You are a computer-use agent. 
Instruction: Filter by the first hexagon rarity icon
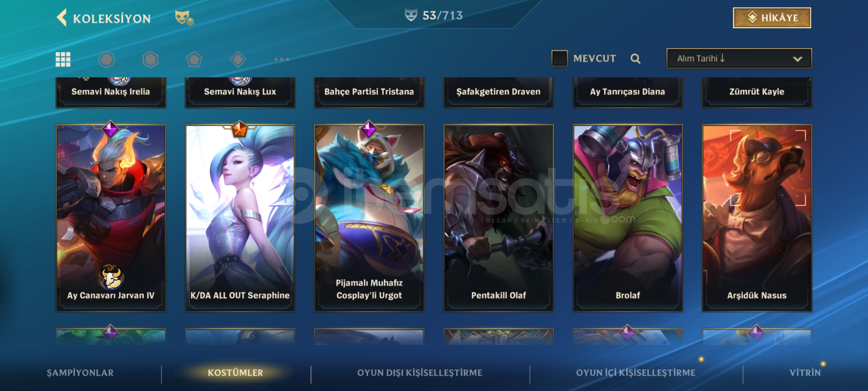107,59
